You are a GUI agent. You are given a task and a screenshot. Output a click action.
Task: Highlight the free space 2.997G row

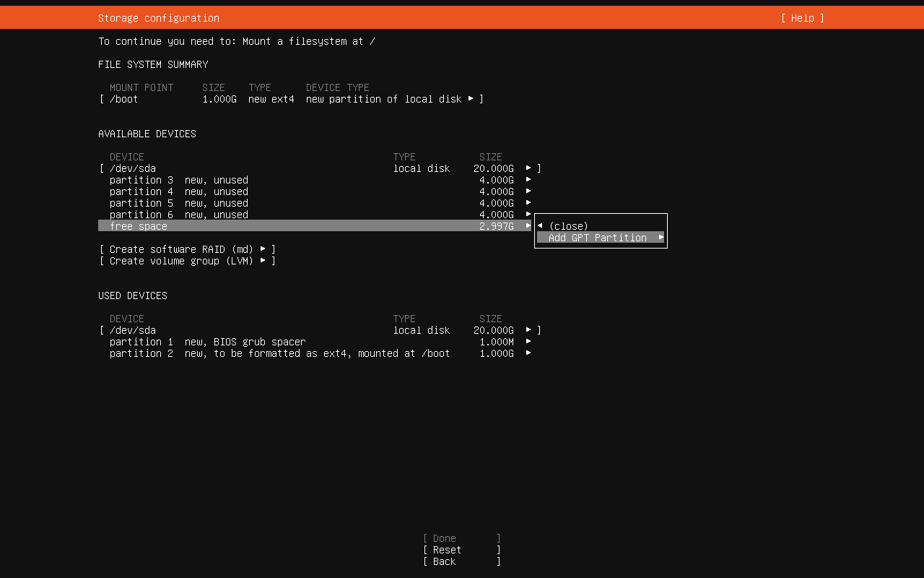pyautogui.click(x=314, y=226)
